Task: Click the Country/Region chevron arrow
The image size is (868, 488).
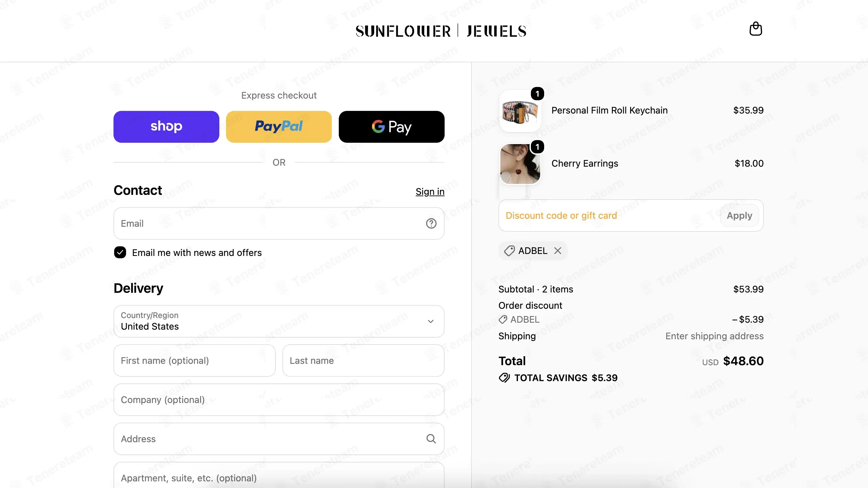Action: click(x=430, y=321)
